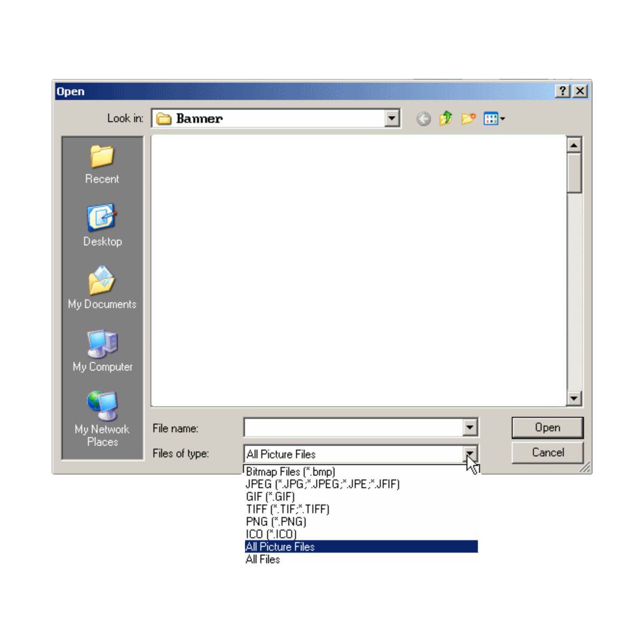Image resolution: width=644 pixels, height=644 pixels.
Task: Open My Documents from the sidebar
Action: 102,281
